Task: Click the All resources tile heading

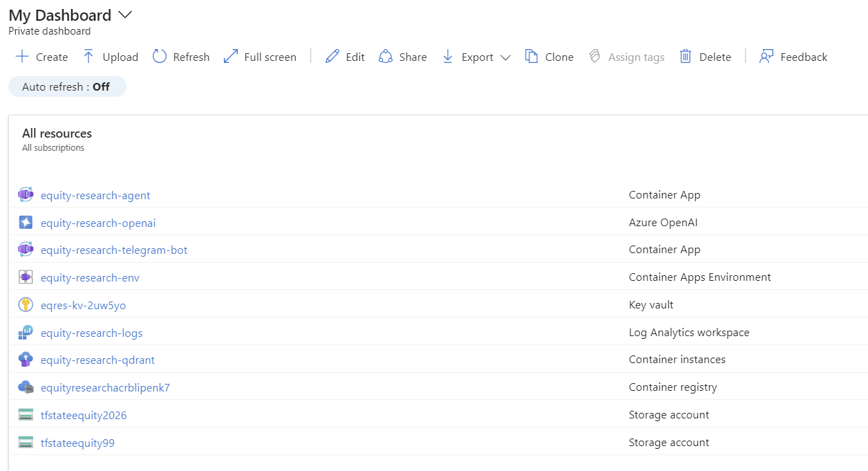Action: click(x=57, y=133)
